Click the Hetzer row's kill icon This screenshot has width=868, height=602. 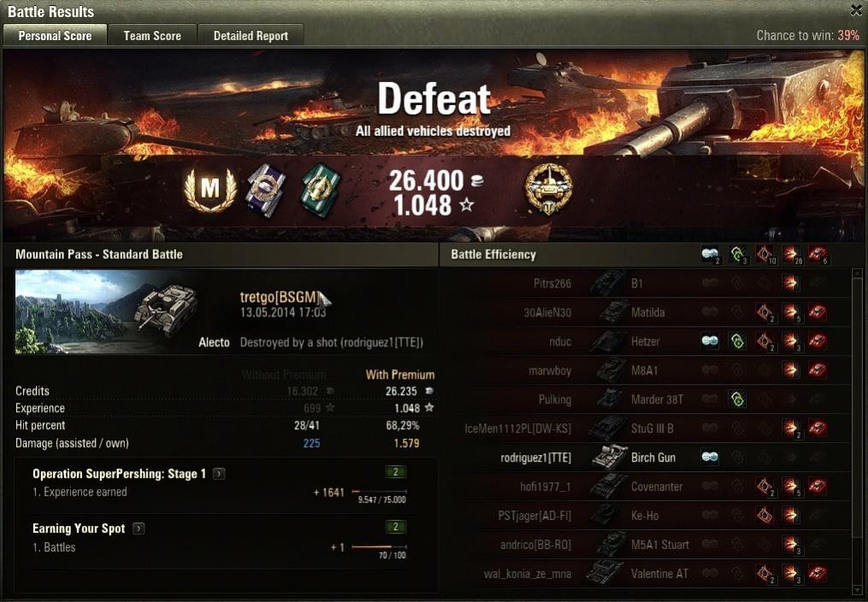pos(818,341)
